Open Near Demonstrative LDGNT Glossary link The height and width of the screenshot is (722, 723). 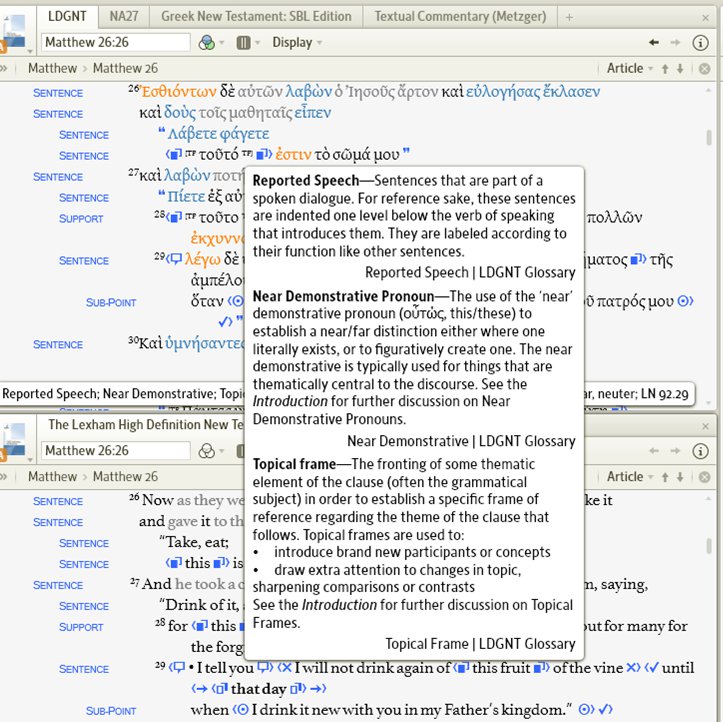(x=461, y=441)
